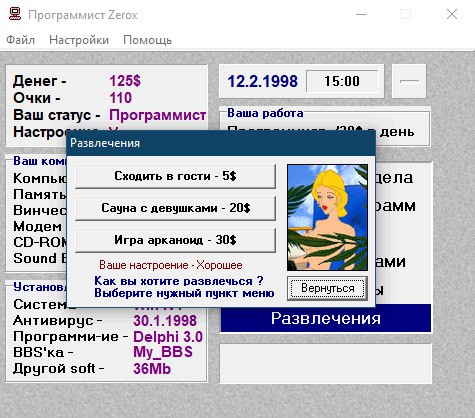Open the Файл menu
The image size is (475, 418).
pyautogui.click(x=21, y=40)
